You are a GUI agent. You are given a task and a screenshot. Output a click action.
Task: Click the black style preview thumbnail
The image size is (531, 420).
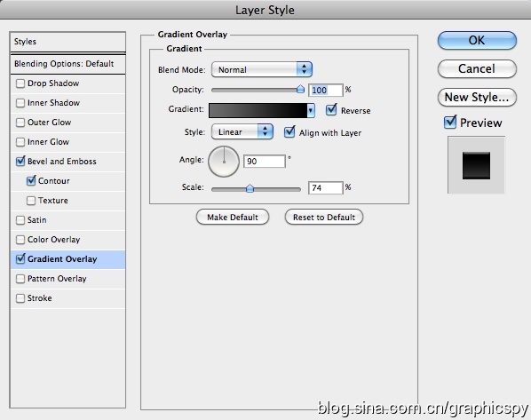pyautogui.click(x=476, y=165)
